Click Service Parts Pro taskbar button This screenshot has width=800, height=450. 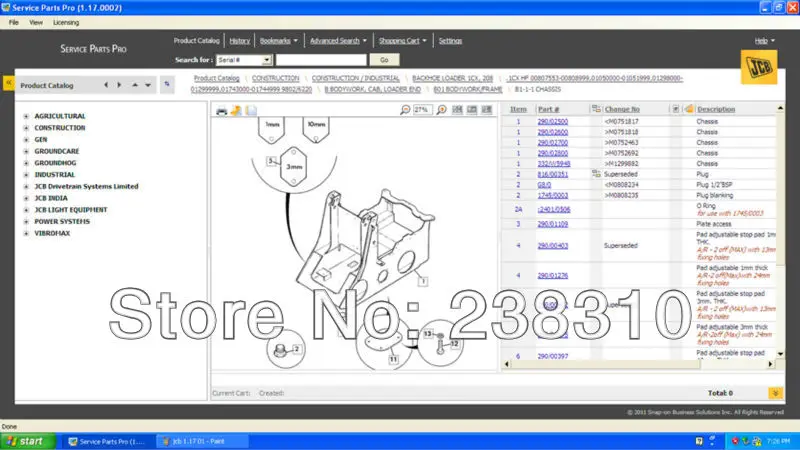tap(108, 441)
